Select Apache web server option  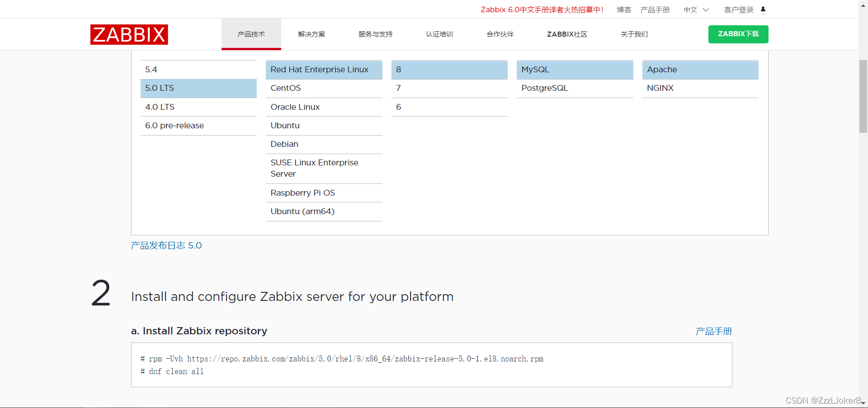(700, 70)
